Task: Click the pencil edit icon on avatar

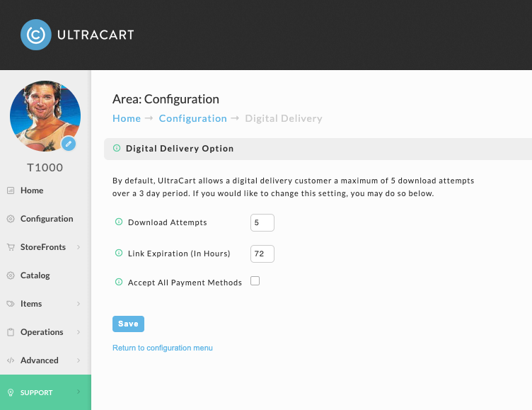Action: click(69, 144)
